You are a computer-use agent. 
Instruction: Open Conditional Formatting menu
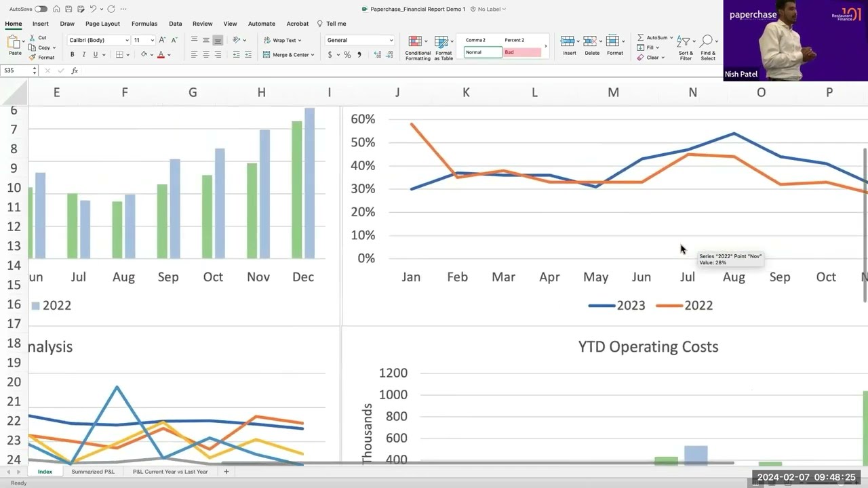418,47
